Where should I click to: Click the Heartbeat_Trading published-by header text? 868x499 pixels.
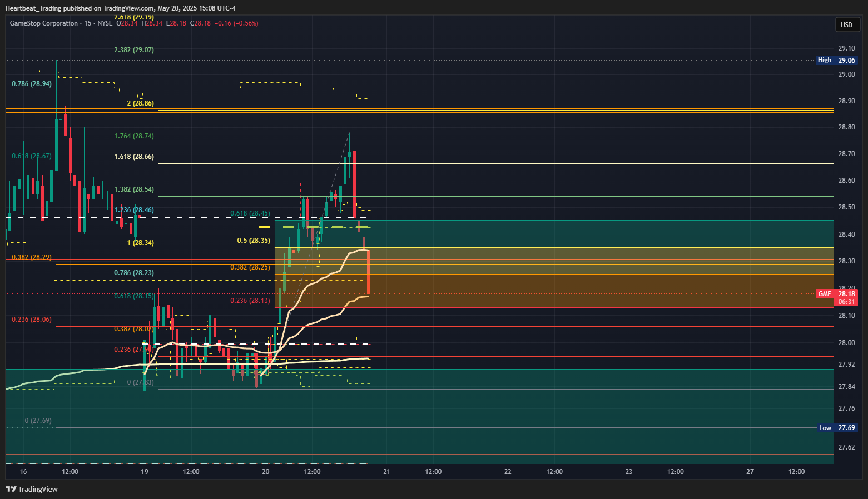120,8
